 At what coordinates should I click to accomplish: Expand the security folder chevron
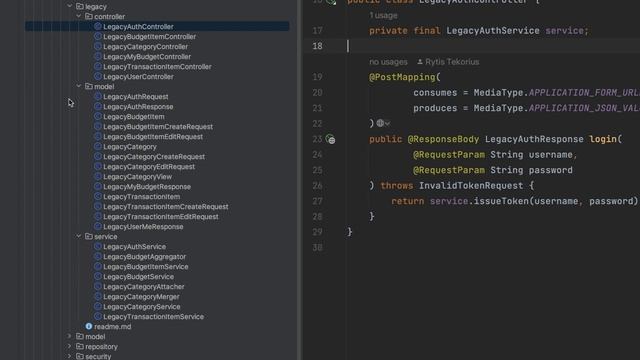coord(69,356)
